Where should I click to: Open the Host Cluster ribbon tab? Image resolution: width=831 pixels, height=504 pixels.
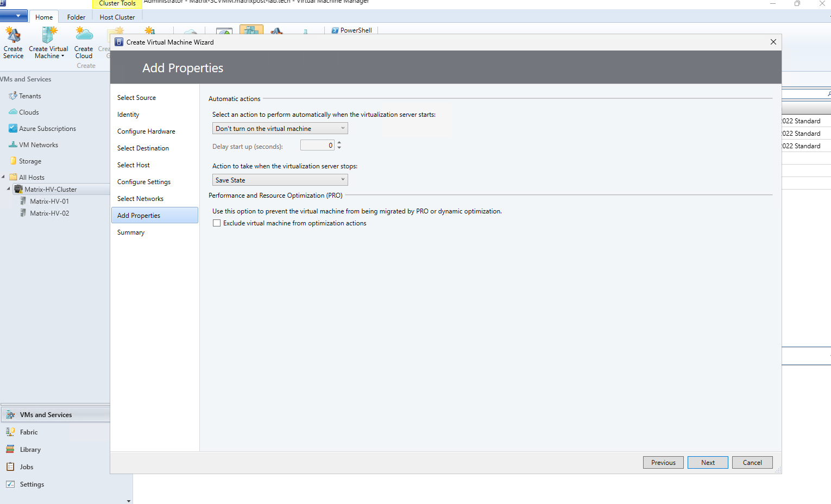(117, 17)
